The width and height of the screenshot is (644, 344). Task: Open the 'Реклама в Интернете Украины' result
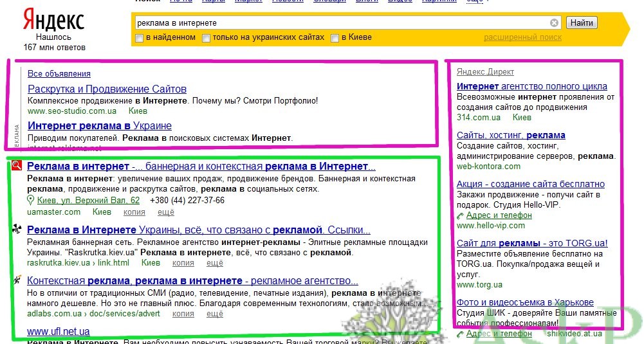pos(199,230)
